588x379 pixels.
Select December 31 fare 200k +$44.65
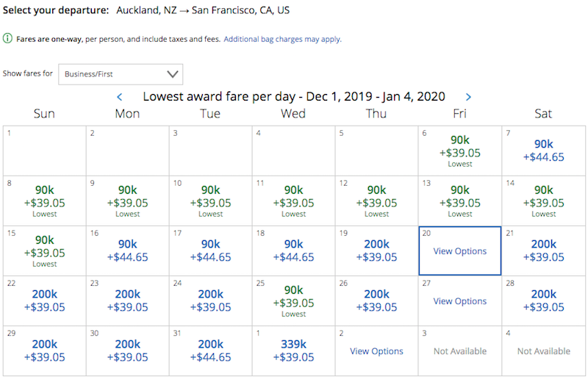(210, 351)
